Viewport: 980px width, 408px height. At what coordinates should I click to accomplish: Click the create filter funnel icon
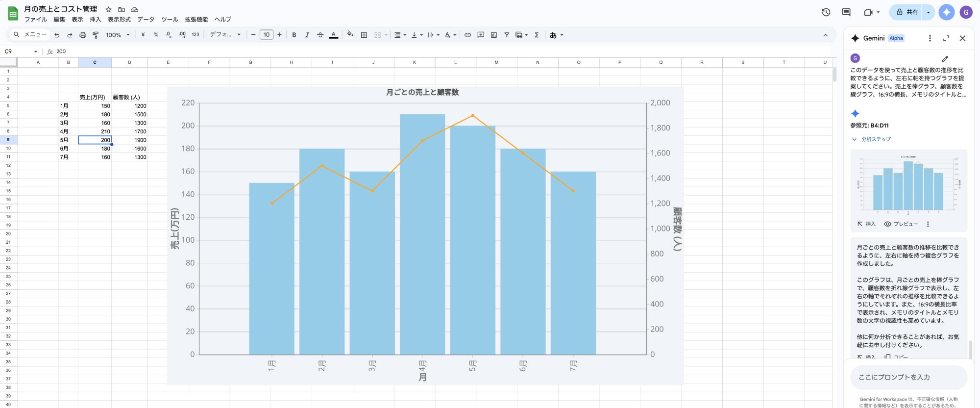[x=506, y=35]
